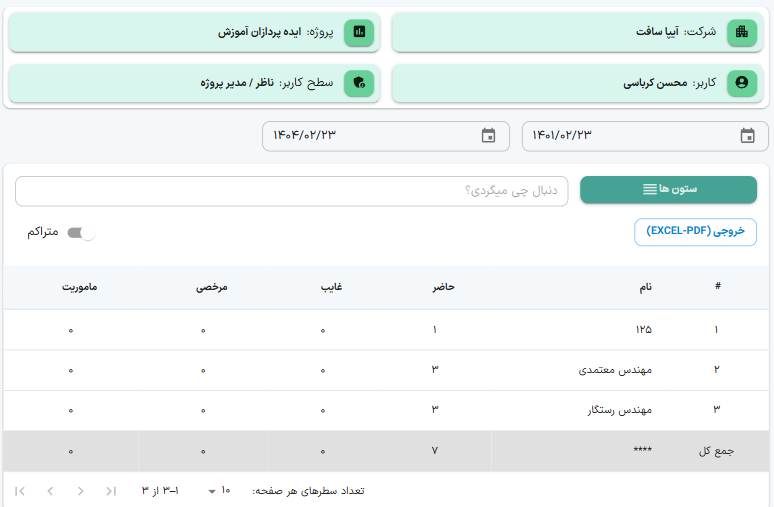Viewport: 774px width, 507px height.
Task: Click the EXCEL-PDF export button
Action: click(x=695, y=232)
